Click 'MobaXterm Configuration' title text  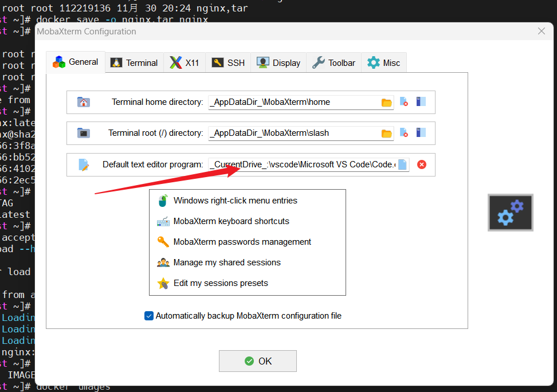87,32
